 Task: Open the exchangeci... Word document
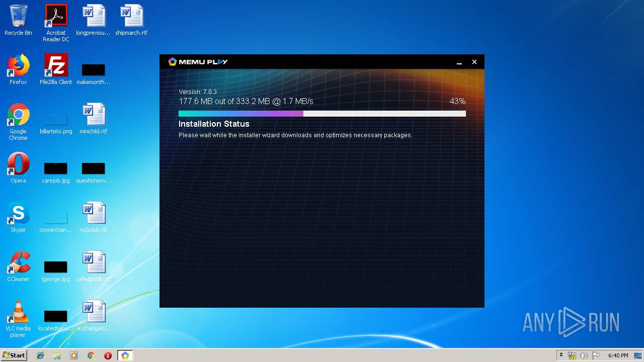(x=94, y=316)
